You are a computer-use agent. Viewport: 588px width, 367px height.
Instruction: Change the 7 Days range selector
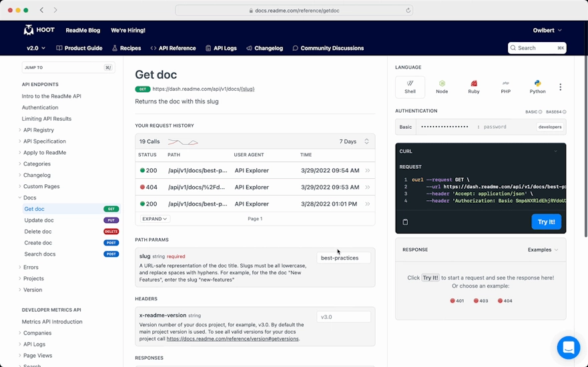coord(354,141)
